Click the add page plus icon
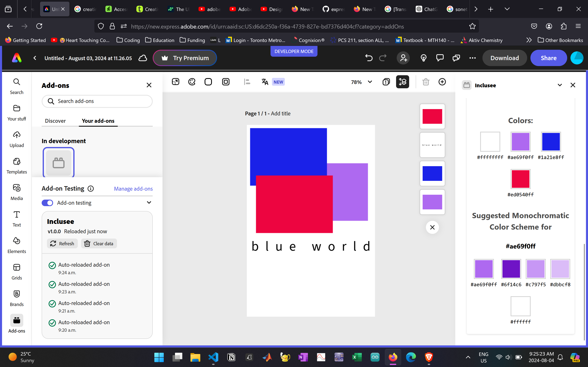588x367 pixels. pos(442,82)
